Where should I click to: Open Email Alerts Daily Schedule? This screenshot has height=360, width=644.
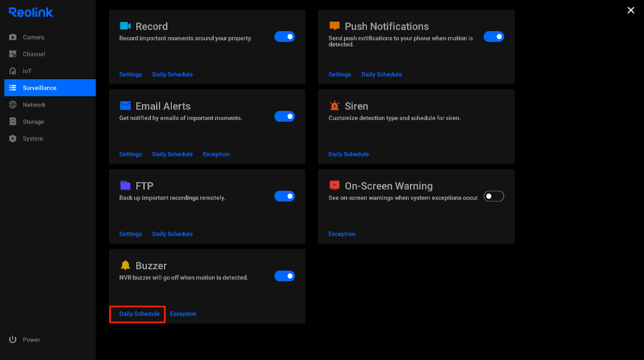coord(172,154)
